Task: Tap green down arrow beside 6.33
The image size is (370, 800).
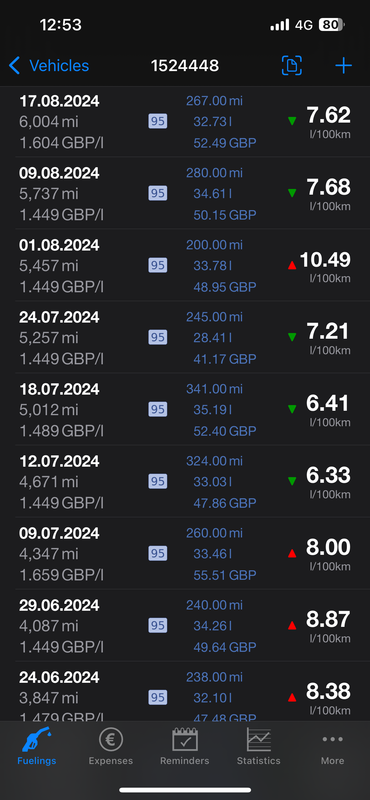Action: 292,481
